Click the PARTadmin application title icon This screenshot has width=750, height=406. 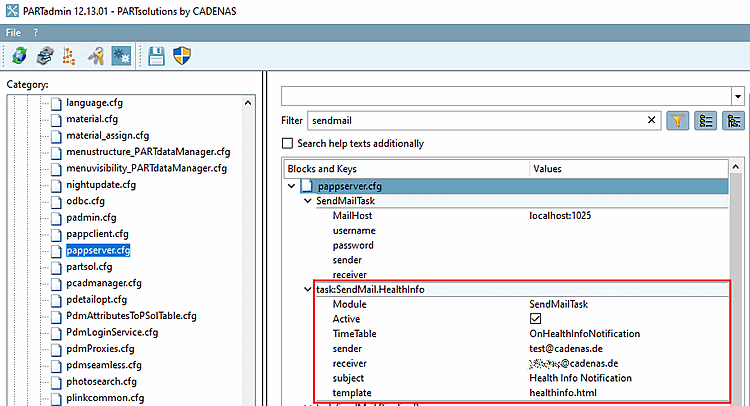12,11
